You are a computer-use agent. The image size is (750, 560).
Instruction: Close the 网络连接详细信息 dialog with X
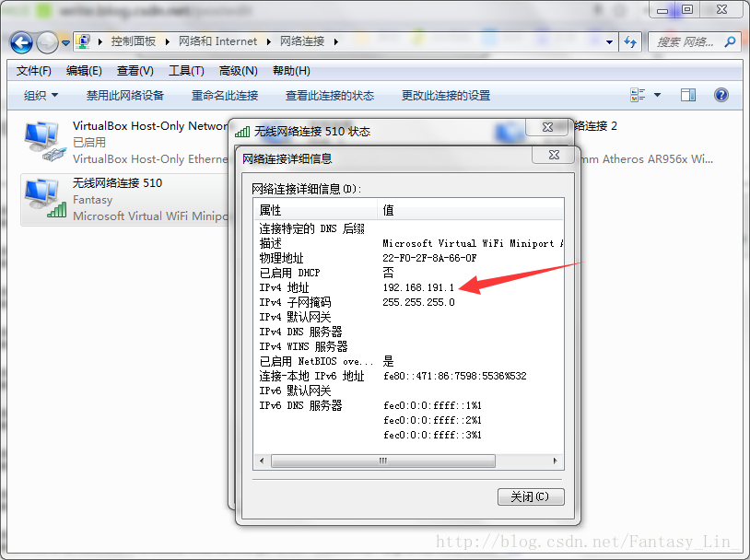tap(554, 155)
